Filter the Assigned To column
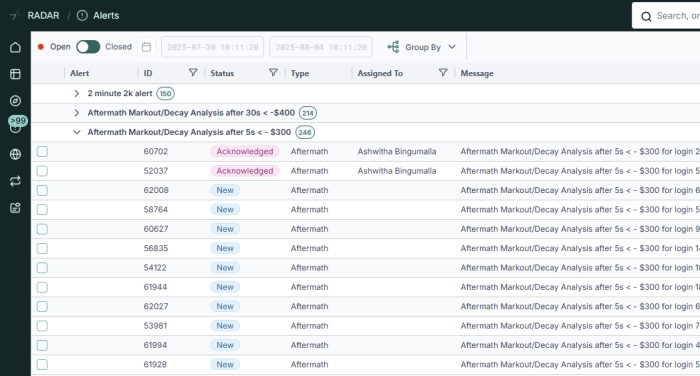This screenshot has width=700, height=376. [443, 72]
